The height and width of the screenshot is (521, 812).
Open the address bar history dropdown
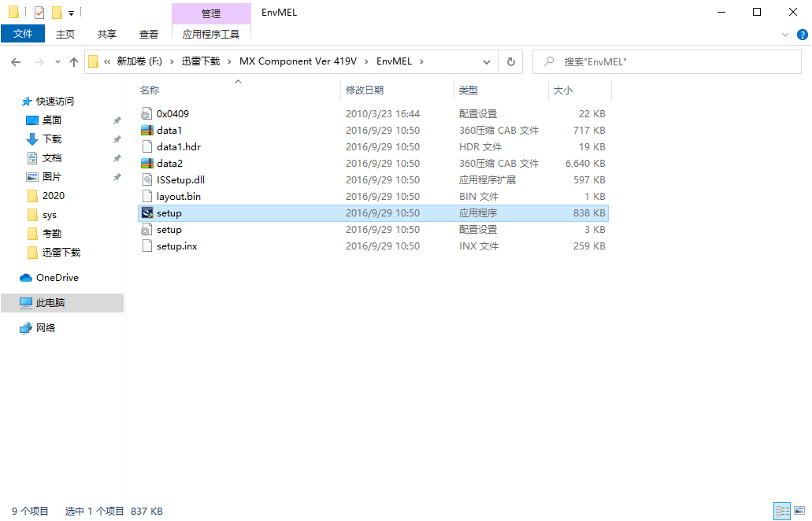(x=487, y=62)
